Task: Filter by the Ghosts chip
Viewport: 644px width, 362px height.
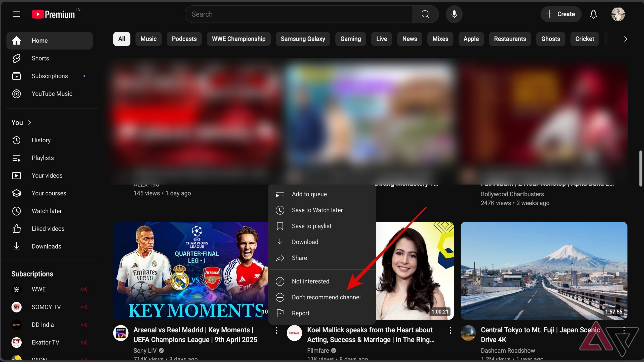Action: pos(551,39)
